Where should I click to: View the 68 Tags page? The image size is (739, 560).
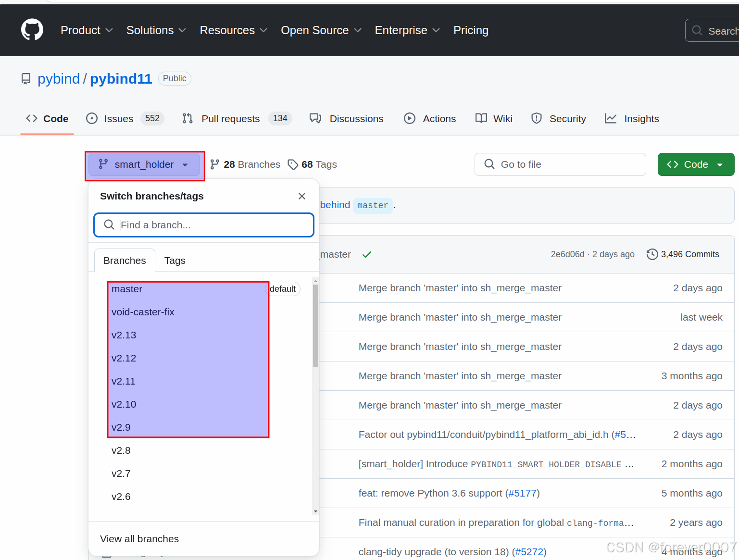312,164
